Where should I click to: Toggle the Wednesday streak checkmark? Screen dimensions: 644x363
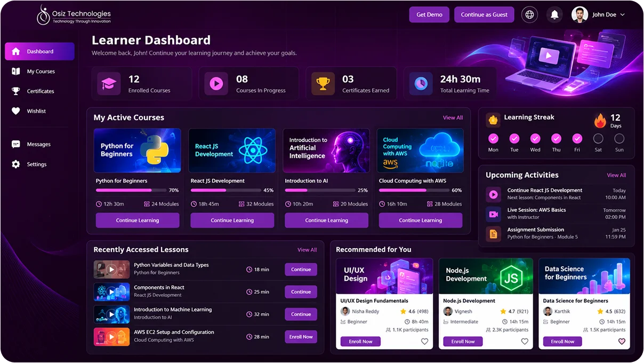tap(535, 139)
